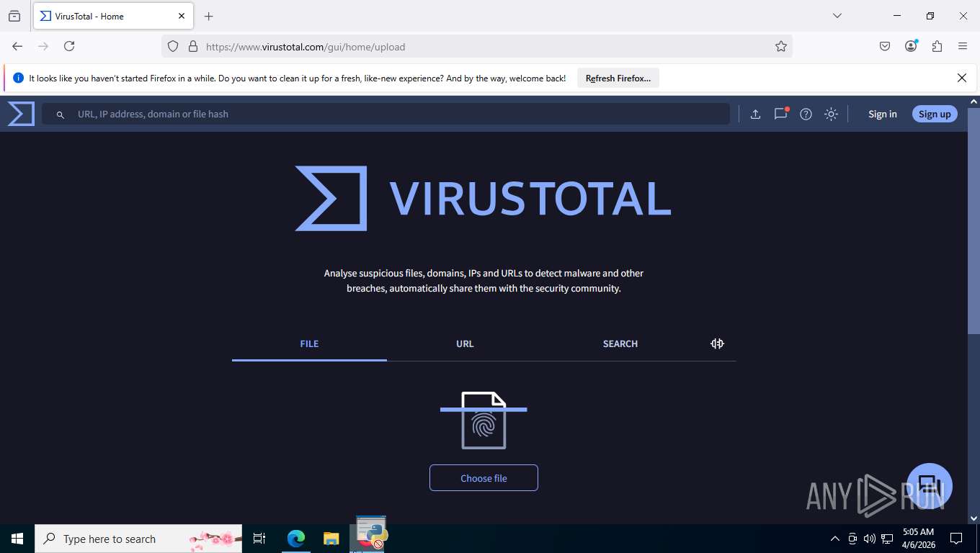Open Firefox application hamburger menu
The width and height of the screenshot is (980, 553).
pos(963,46)
